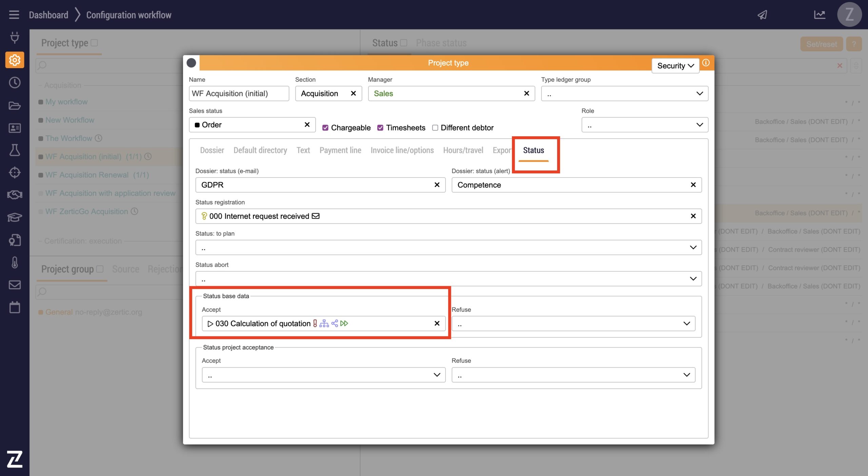The image size is (868, 476).
Task: Click the info icon beside Security
Action: [706, 63]
